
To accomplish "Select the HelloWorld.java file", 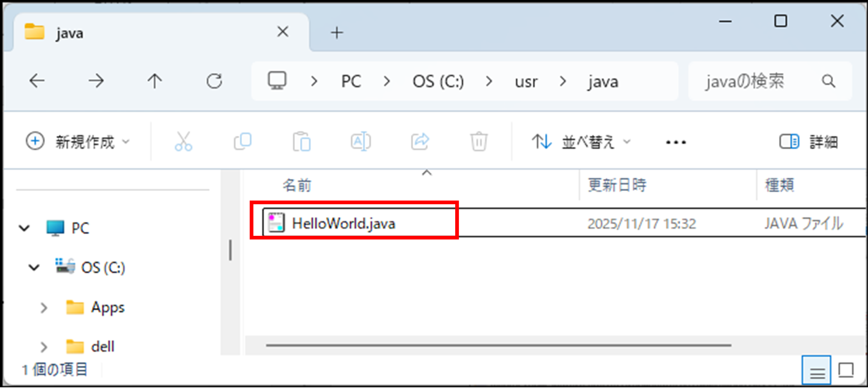I will 343,223.
